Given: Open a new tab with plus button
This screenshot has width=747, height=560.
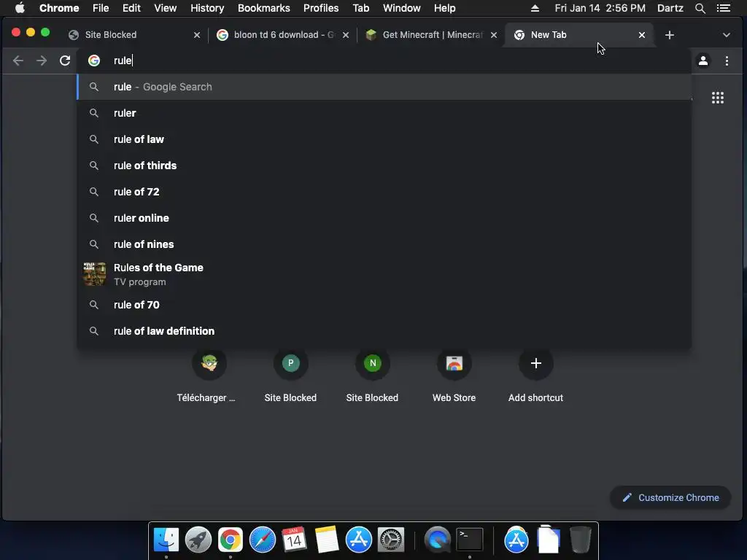Looking at the screenshot, I should coord(670,35).
